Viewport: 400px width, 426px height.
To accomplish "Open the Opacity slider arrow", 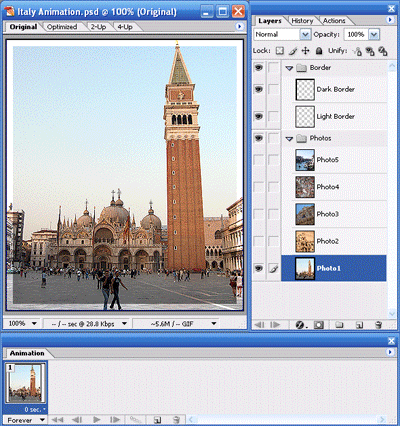I will pos(374,34).
